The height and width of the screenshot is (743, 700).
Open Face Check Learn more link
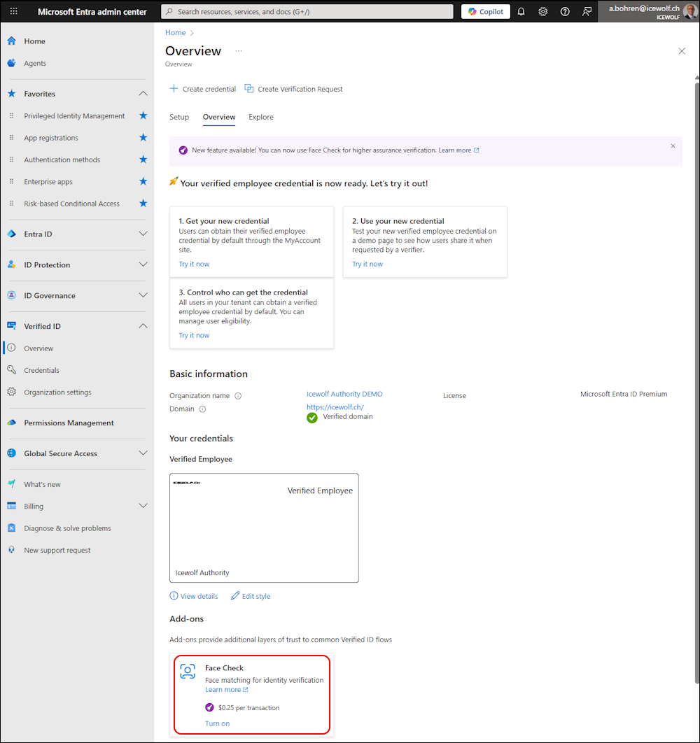(x=226, y=689)
